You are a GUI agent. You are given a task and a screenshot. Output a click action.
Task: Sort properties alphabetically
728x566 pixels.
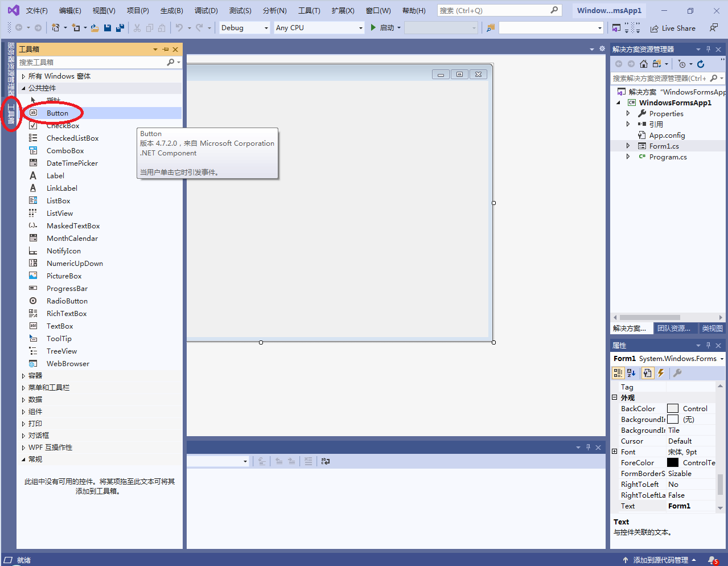[631, 373]
